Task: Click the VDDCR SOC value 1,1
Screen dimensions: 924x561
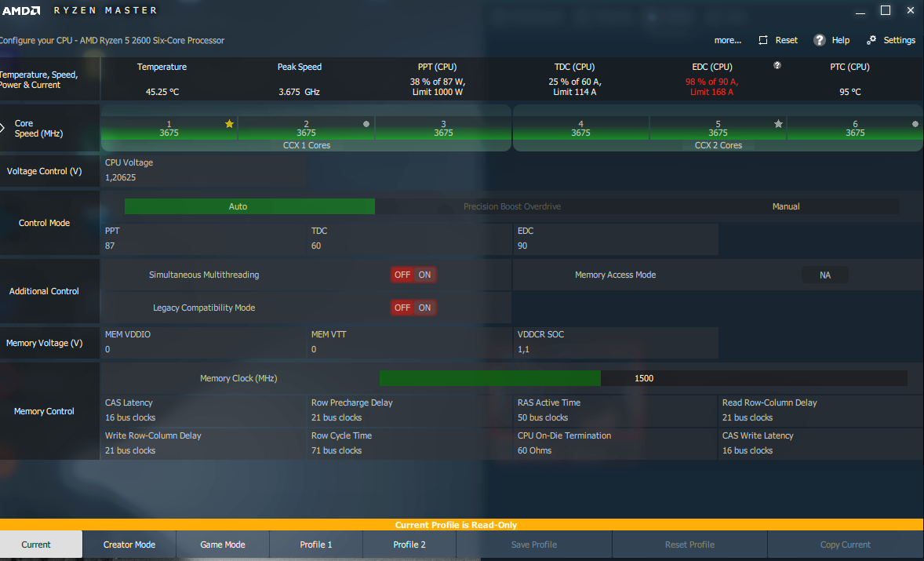Action: pyautogui.click(x=616, y=342)
